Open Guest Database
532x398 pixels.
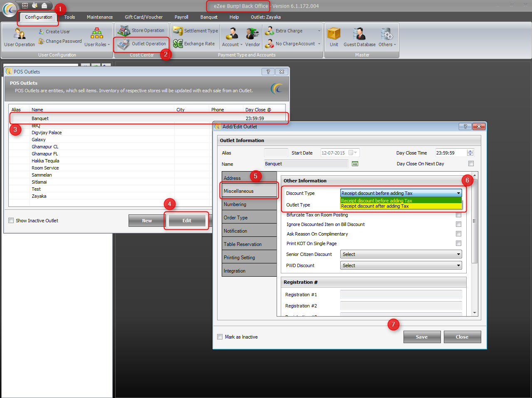coord(359,37)
